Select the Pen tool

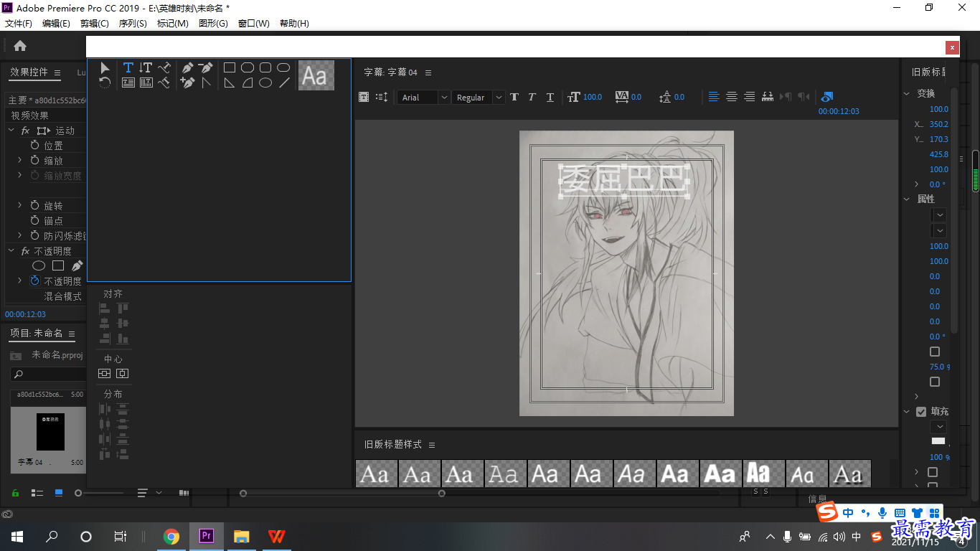click(x=187, y=67)
